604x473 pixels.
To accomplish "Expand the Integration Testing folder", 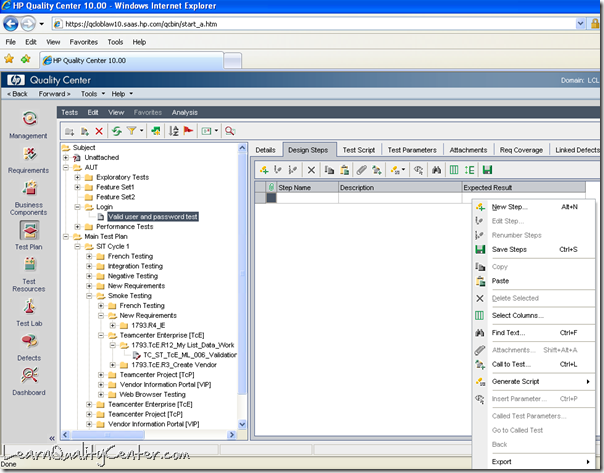I will pyautogui.click(x=89, y=266).
